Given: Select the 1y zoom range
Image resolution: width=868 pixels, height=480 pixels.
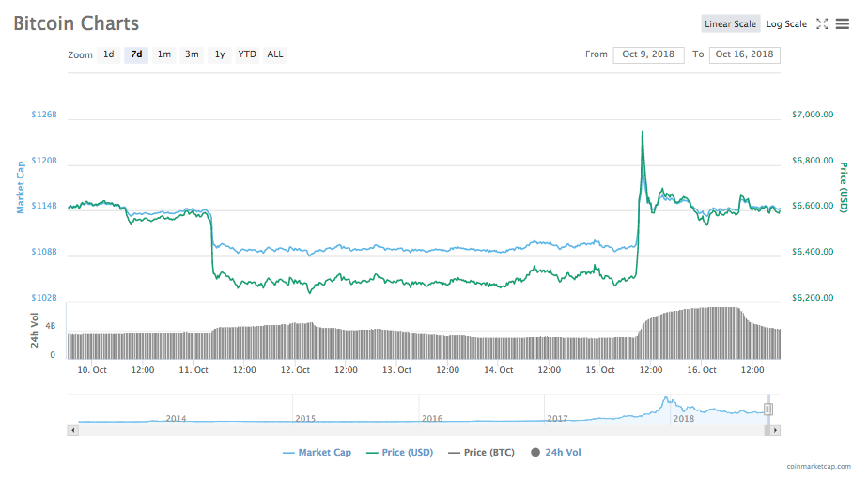Looking at the screenshot, I should [220, 54].
